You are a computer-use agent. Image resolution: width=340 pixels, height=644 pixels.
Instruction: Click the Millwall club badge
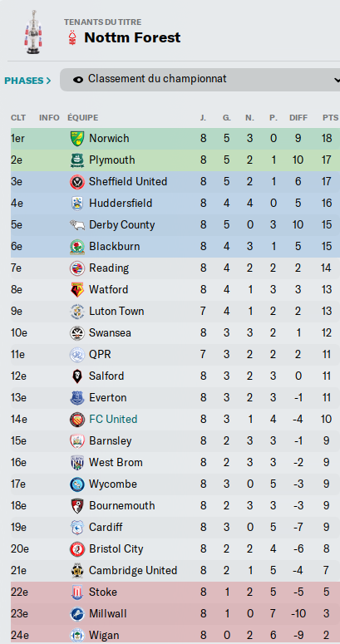76,613
